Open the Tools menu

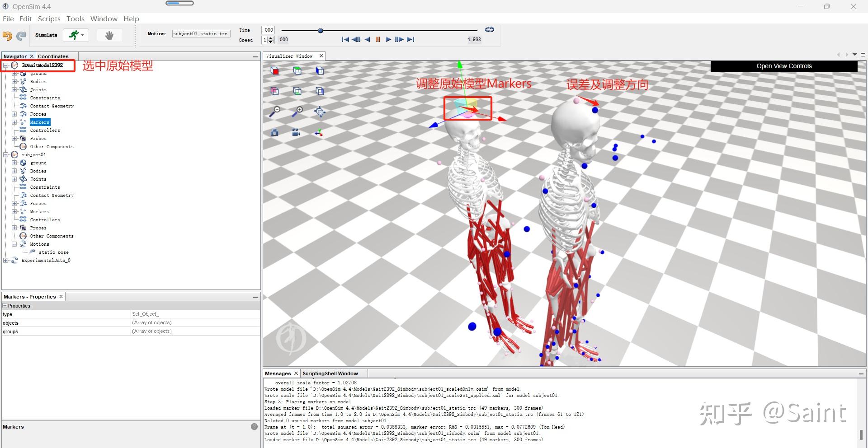(x=75, y=19)
